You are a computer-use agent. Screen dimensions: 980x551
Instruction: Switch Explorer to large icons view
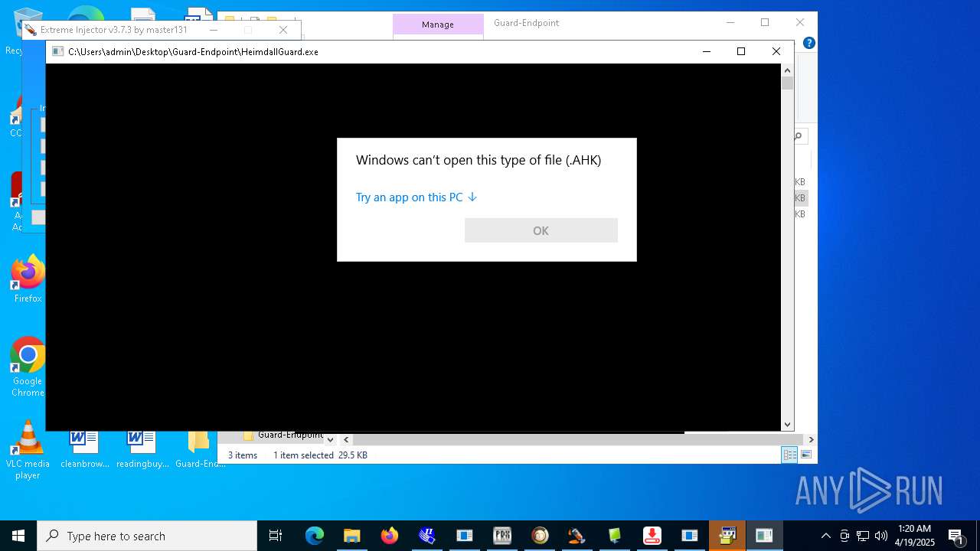(x=806, y=455)
